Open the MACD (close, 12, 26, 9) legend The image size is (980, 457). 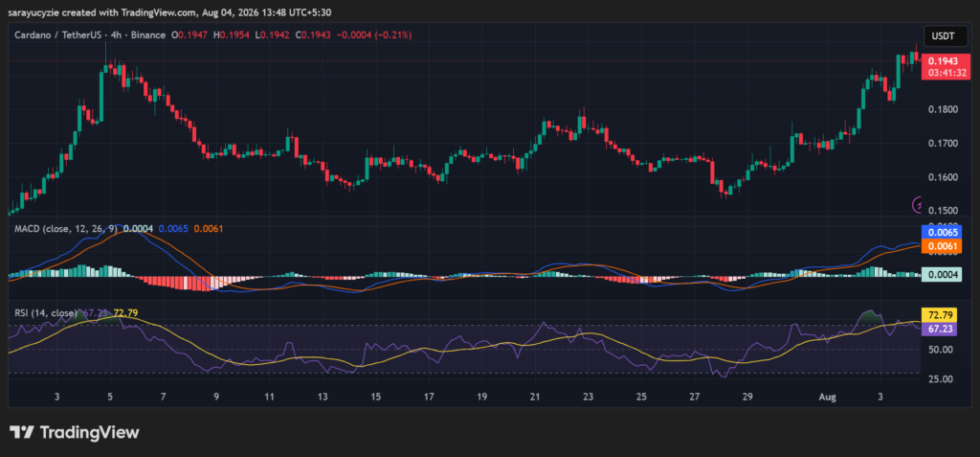point(66,229)
